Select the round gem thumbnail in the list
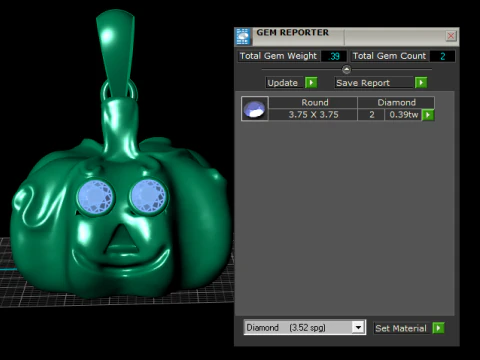 (255, 109)
